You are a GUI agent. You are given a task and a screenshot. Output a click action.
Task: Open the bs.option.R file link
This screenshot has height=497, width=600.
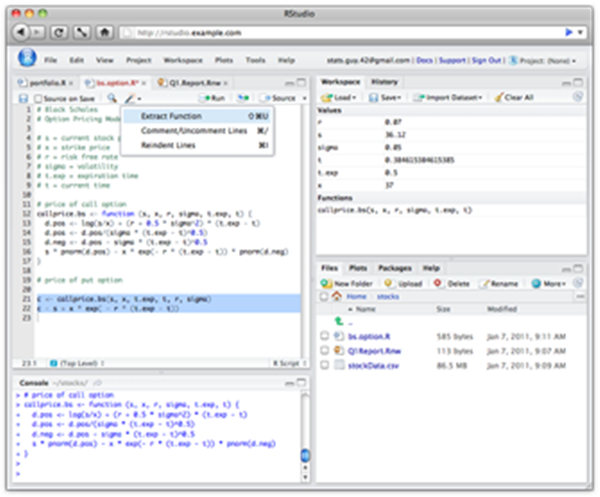click(x=369, y=336)
